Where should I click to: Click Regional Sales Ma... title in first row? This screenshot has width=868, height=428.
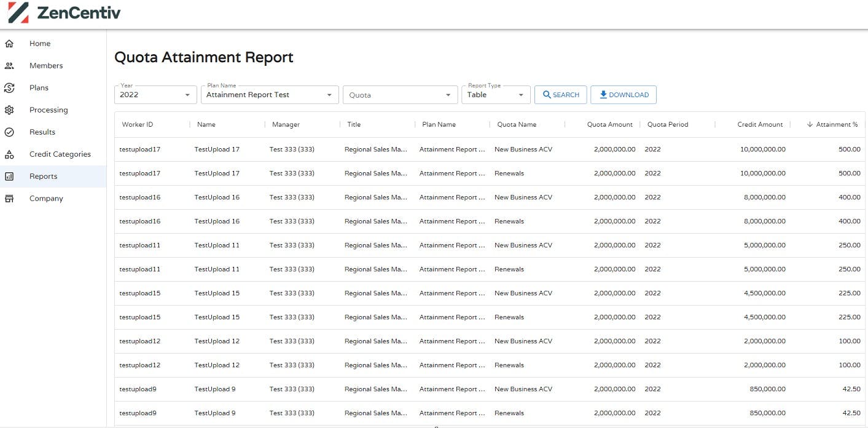376,149
